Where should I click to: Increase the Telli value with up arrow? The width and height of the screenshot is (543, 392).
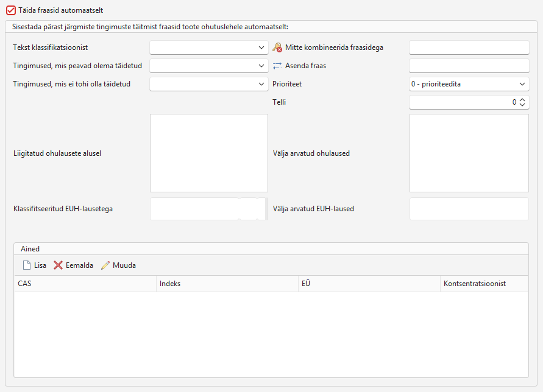(522, 100)
